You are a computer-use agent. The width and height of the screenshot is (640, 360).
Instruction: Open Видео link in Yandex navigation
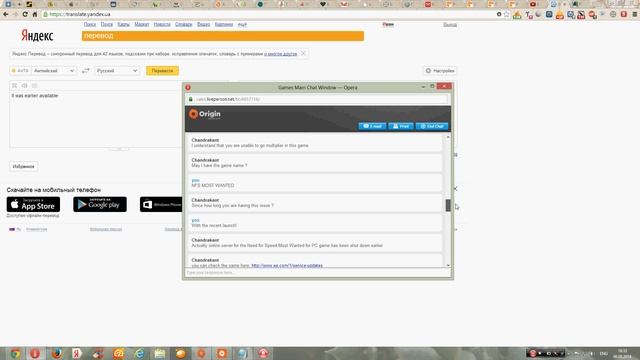point(203,24)
